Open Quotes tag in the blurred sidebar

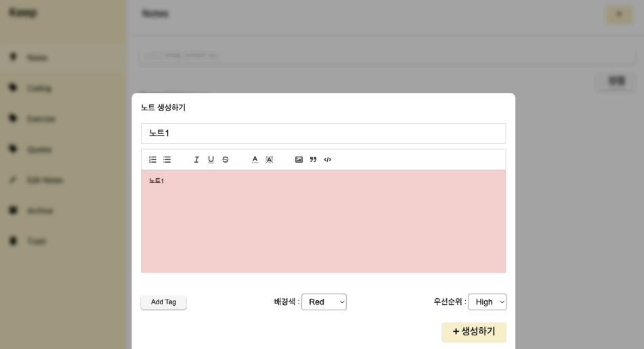(x=64, y=149)
